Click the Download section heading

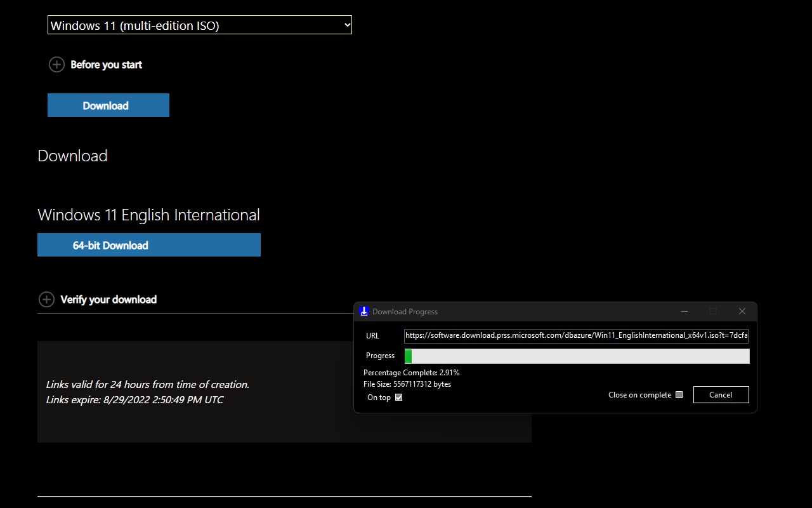click(x=72, y=156)
